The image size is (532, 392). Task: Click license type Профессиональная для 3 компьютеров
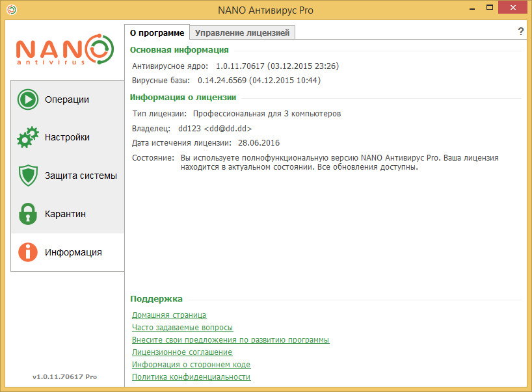(x=267, y=114)
